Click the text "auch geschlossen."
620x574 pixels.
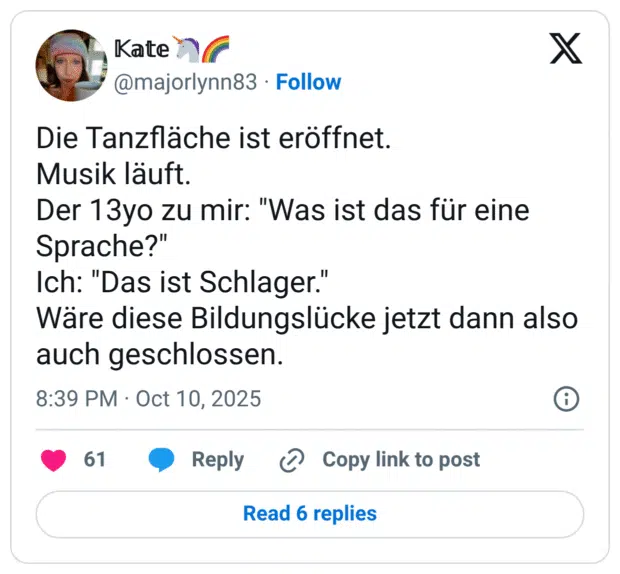161,354
